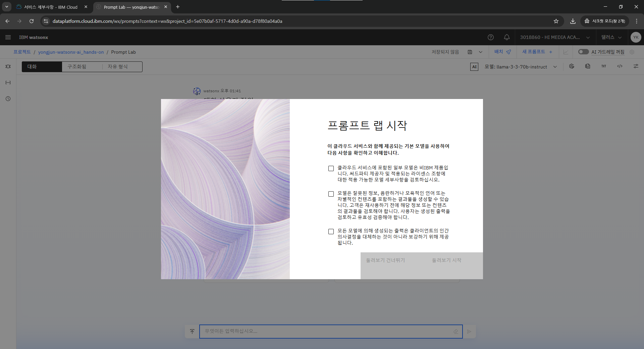644x349 pixels.
Task: Open the browser downloads icon
Action: pyautogui.click(x=573, y=21)
